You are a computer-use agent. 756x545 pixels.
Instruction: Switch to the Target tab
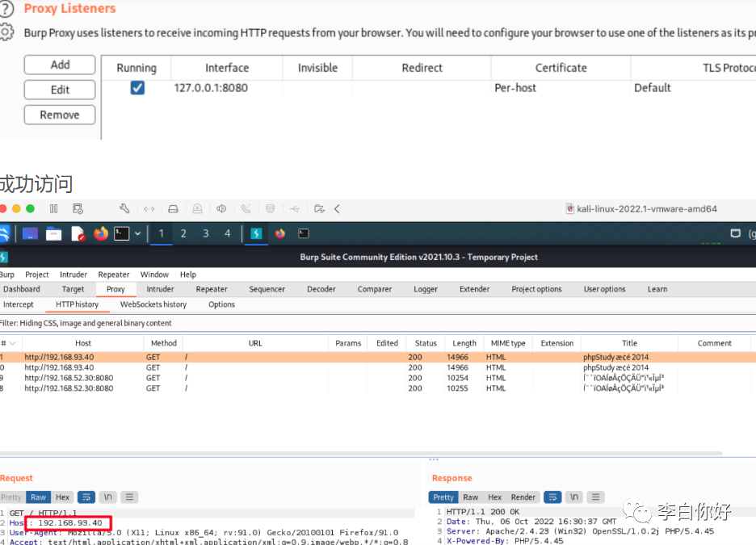pos(73,288)
